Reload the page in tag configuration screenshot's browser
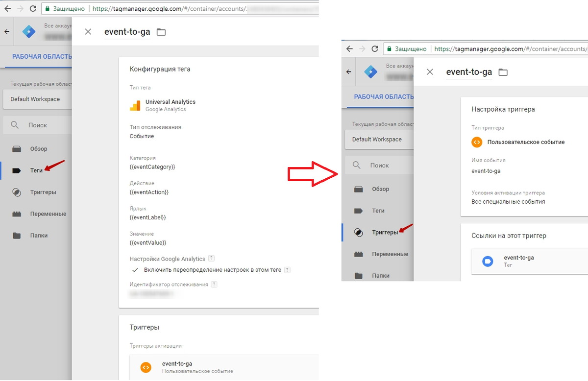Image resolution: width=588 pixels, height=381 pixels. [33, 9]
